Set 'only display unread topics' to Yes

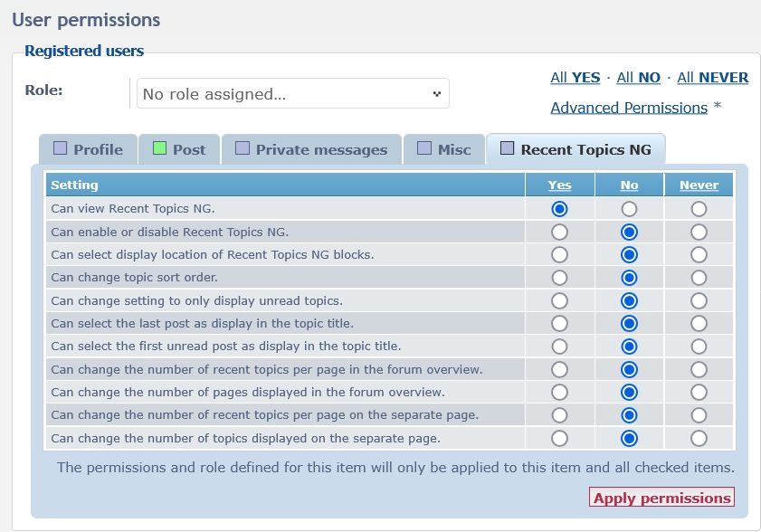coord(559,301)
